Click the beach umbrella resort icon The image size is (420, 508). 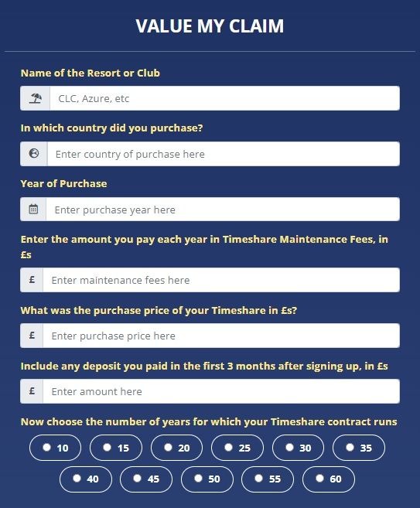click(36, 98)
